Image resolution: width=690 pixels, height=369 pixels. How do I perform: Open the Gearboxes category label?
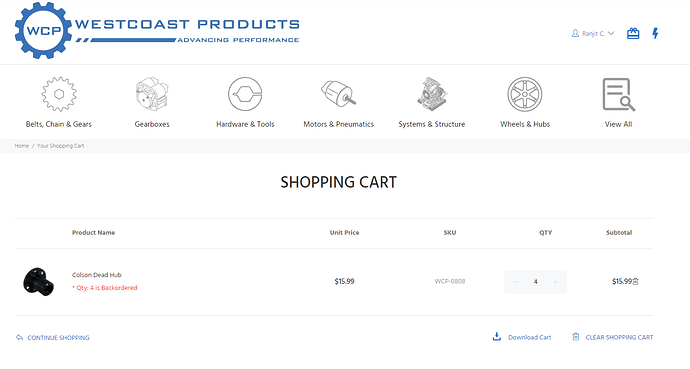tap(152, 124)
